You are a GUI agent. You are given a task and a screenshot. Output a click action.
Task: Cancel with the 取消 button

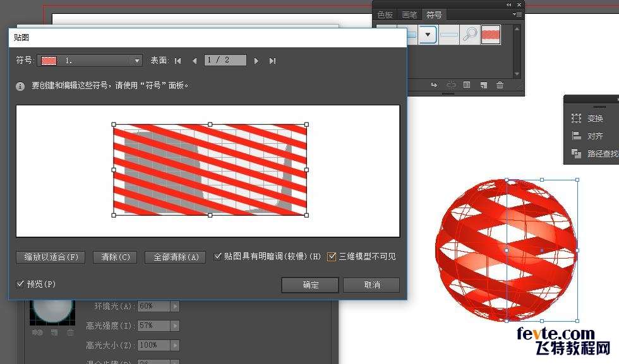371,285
